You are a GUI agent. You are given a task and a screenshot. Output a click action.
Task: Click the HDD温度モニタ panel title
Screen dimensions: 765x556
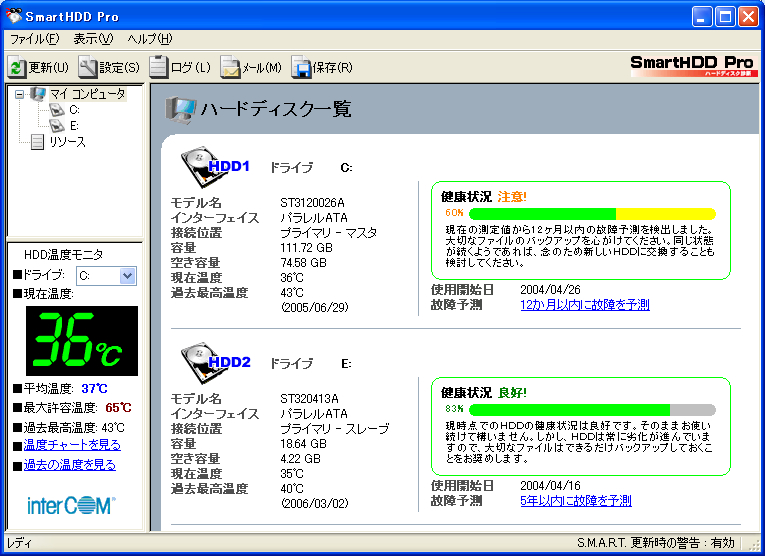click(63, 255)
